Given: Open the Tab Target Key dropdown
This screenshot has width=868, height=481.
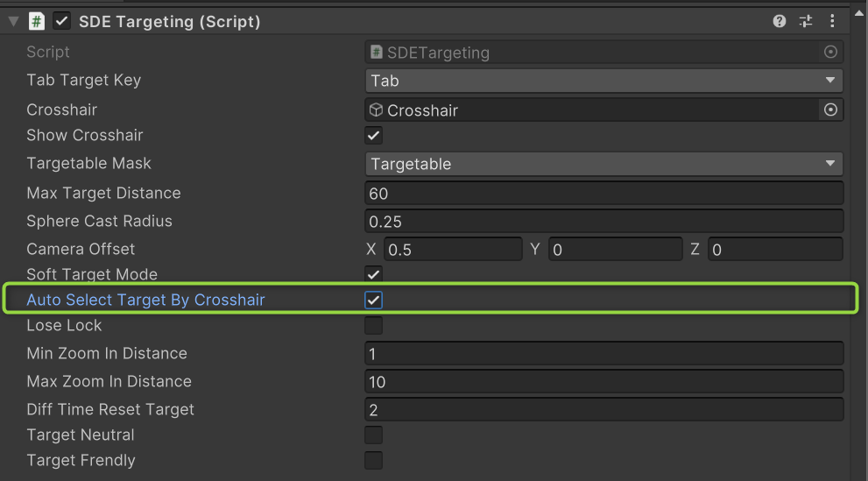Looking at the screenshot, I should click(x=603, y=81).
